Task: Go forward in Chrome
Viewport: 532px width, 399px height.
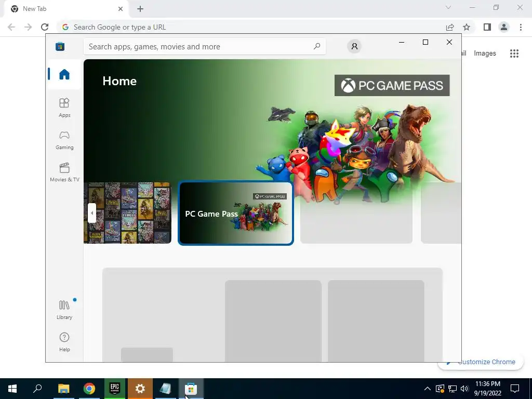Action: click(x=28, y=27)
